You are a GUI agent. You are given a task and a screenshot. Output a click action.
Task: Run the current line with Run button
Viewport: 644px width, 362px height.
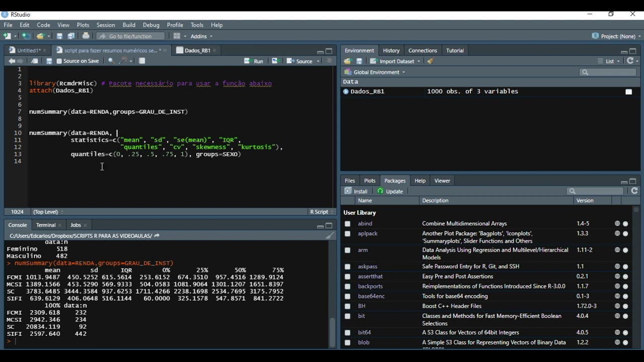click(254, 61)
